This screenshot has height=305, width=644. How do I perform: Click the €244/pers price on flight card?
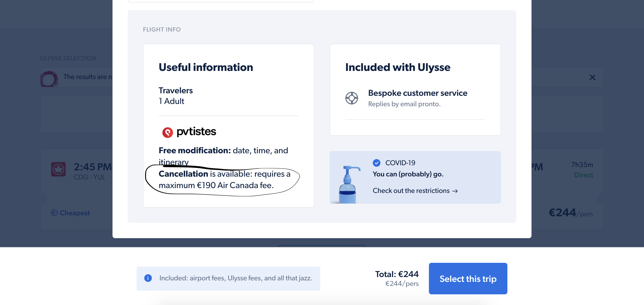tap(571, 213)
